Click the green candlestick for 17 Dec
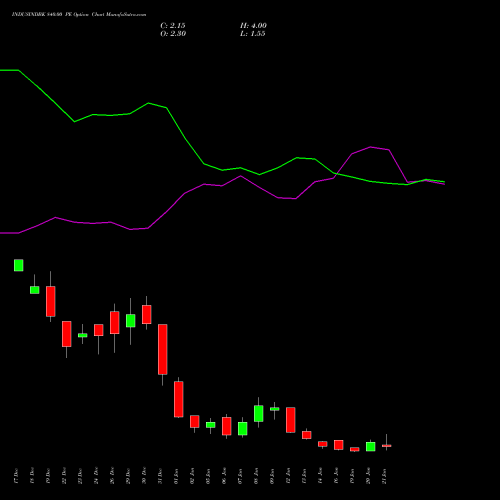Screen dimensions: 500x500 tap(19, 265)
